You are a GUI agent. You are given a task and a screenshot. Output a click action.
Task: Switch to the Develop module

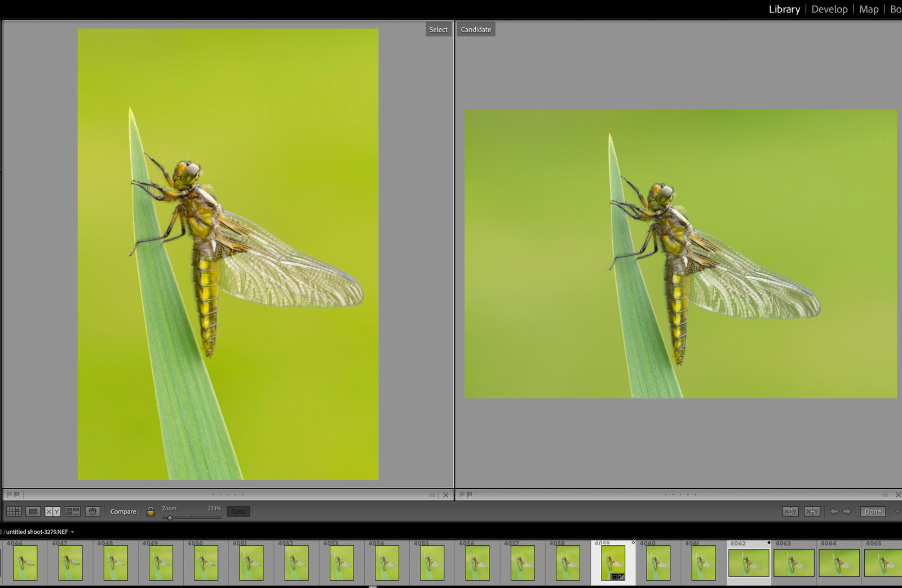[x=829, y=9]
